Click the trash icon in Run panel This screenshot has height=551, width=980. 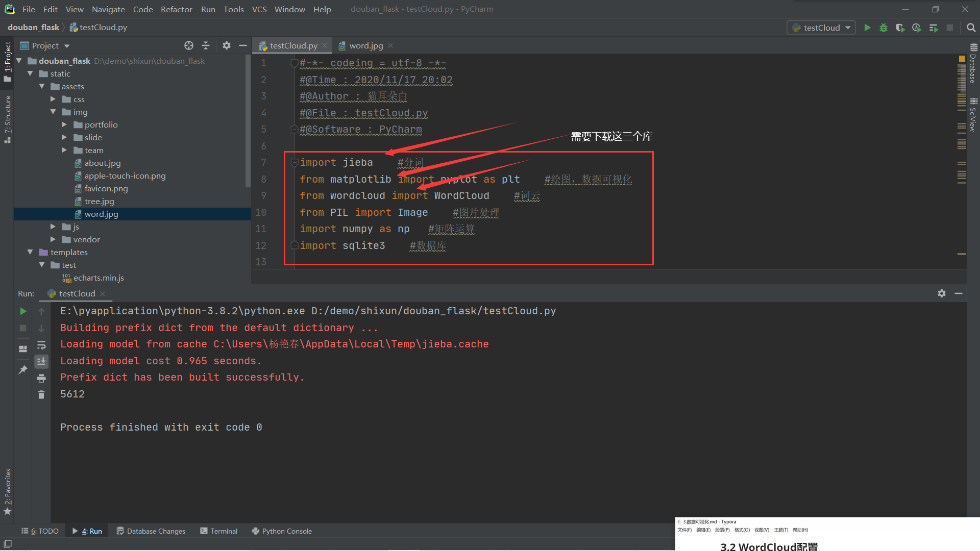tap(41, 394)
